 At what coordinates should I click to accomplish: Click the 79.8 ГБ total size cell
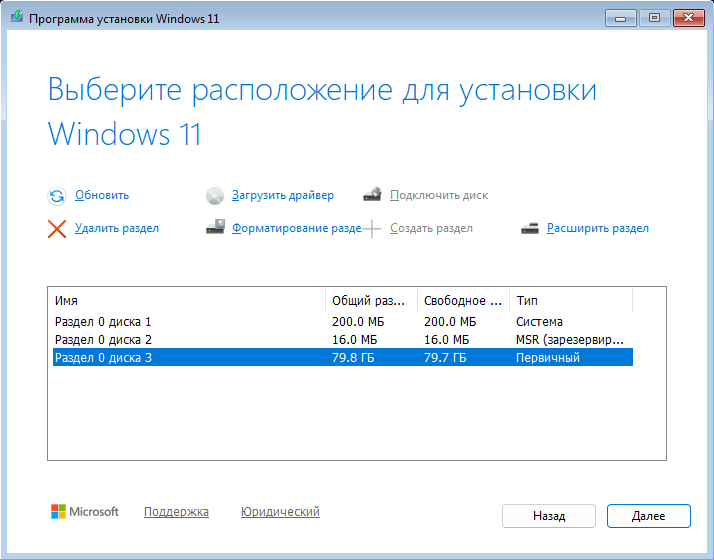point(353,357)
